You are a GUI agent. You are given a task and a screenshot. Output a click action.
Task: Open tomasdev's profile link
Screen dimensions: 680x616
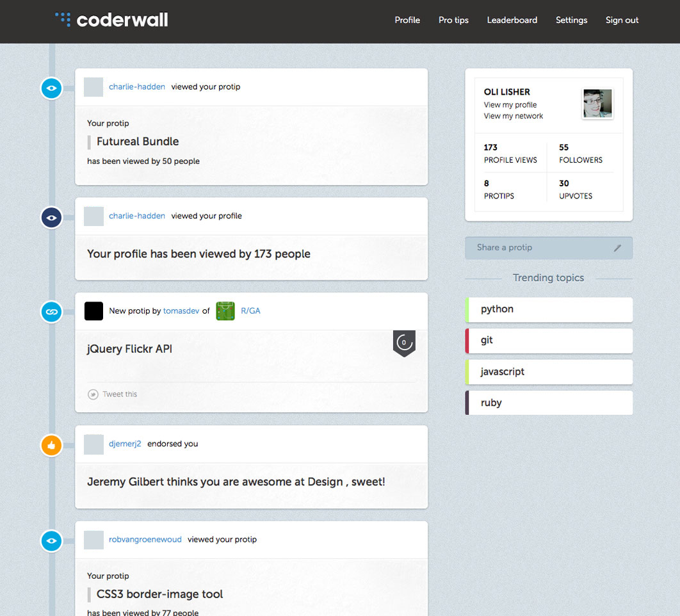pos(181,311)
